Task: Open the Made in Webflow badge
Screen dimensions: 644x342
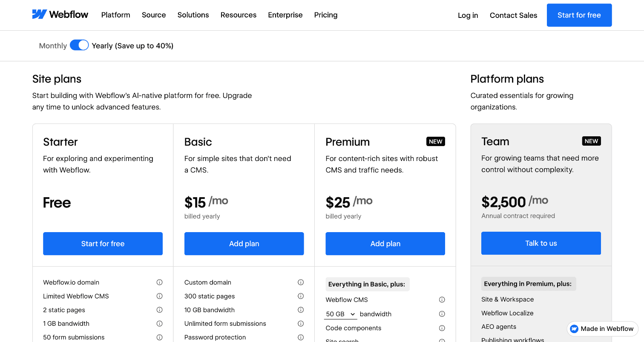Action: [x=602, y=329]
